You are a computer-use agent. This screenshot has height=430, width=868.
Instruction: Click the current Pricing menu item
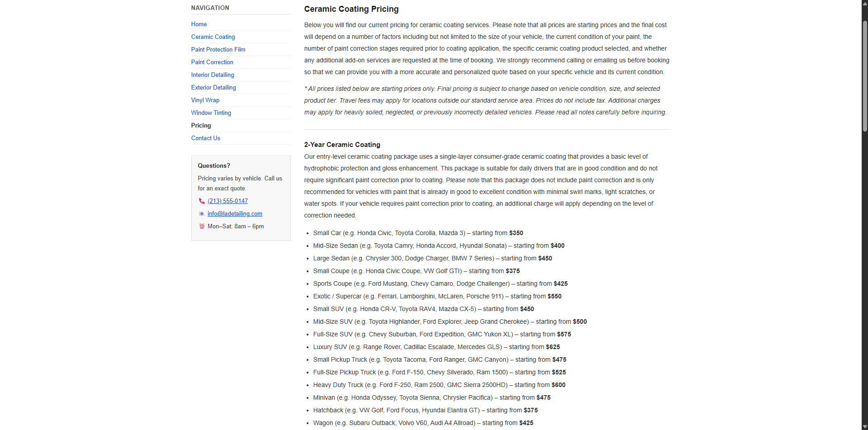tap(201, 126)
